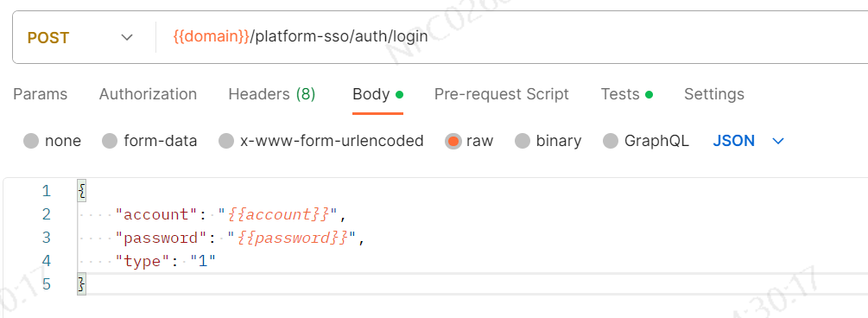Open the Authorization tab
Viewport: 868px width, 318px height.
click(x=148, y=94)
